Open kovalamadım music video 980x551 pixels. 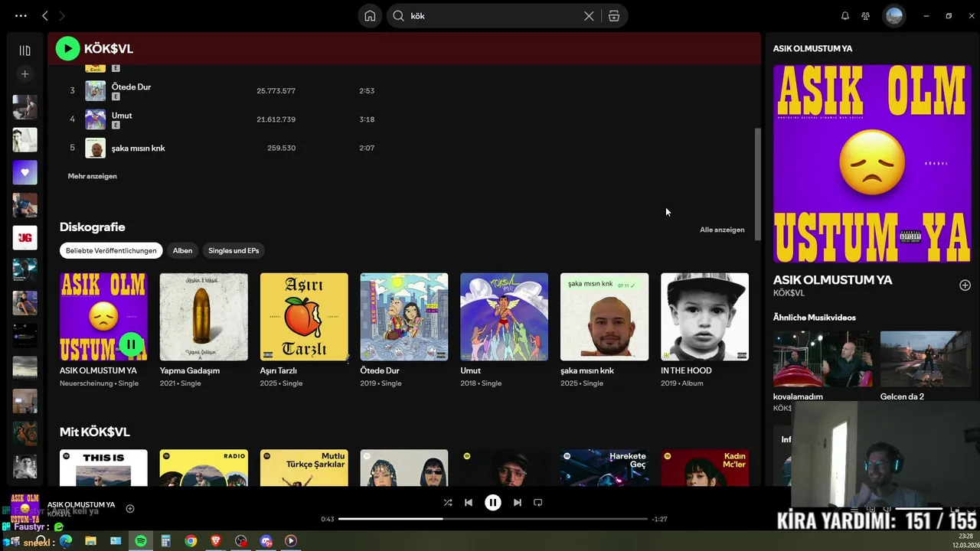click(823, 358)
